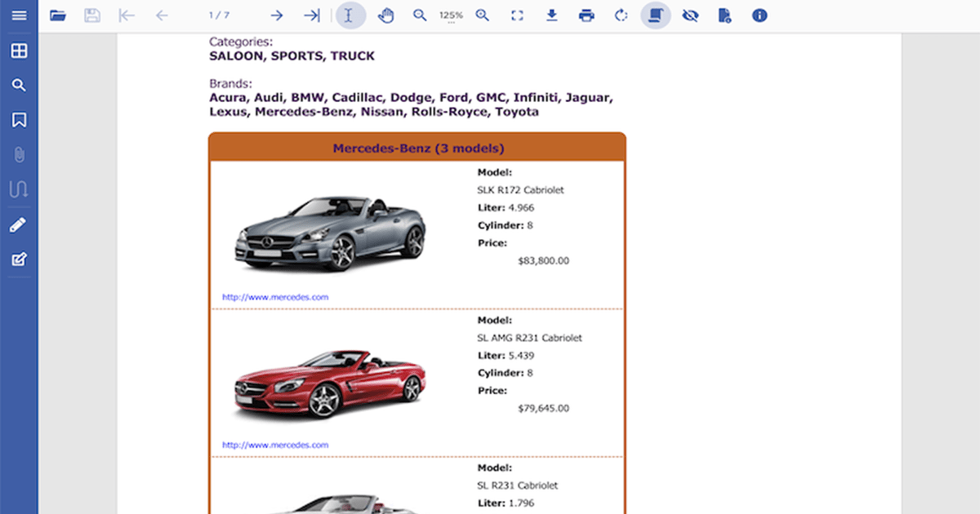This screenshot has width=980, height=514.
Task: Download the document
Action: (552, 16)
